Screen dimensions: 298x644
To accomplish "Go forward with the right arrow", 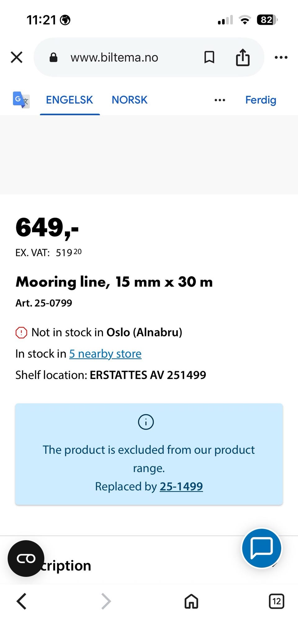I will point(106,602).
